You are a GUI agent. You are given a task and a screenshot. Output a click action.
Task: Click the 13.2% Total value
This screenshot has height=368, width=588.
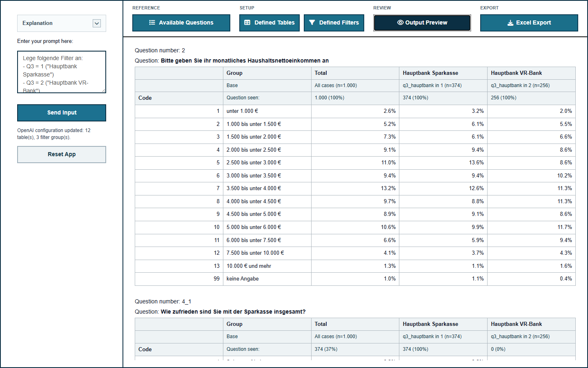[x=388, y=188]
